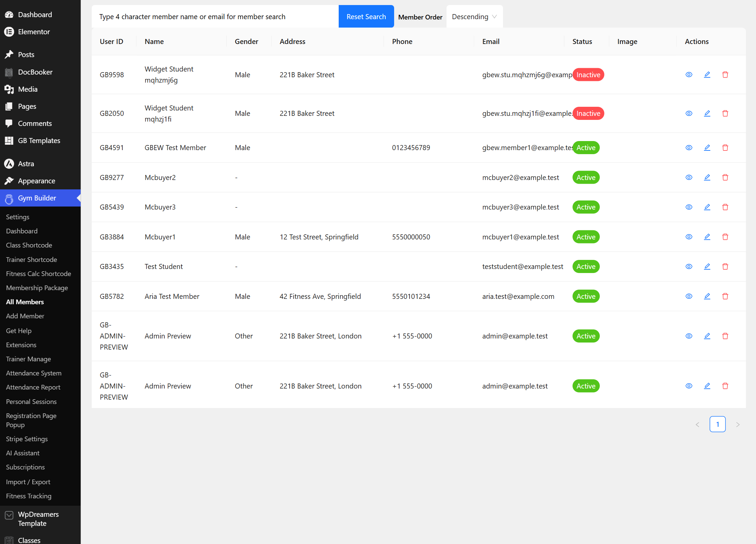756x544 pixels.
Task: View Mcbuyer3 via eye icon
Action: tap(689, 207)
